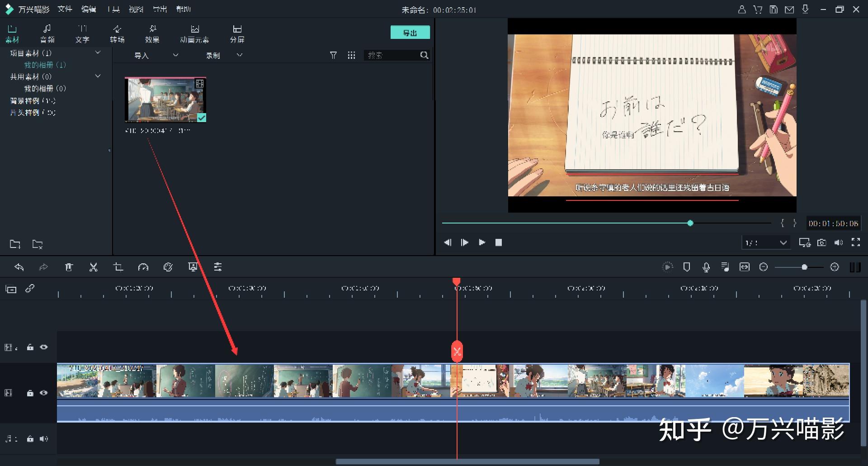
Task: Collapse the 项目素材 tree section
Action: click(x=98, y=53)
